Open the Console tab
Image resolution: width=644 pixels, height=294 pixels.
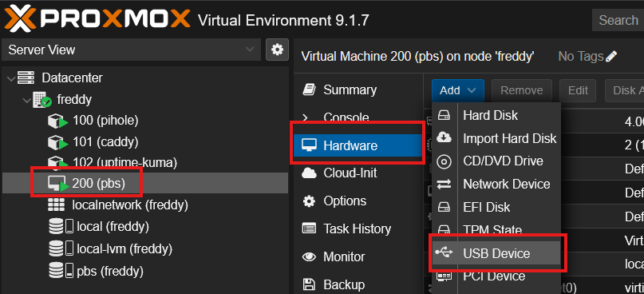(x=346, y=117)
